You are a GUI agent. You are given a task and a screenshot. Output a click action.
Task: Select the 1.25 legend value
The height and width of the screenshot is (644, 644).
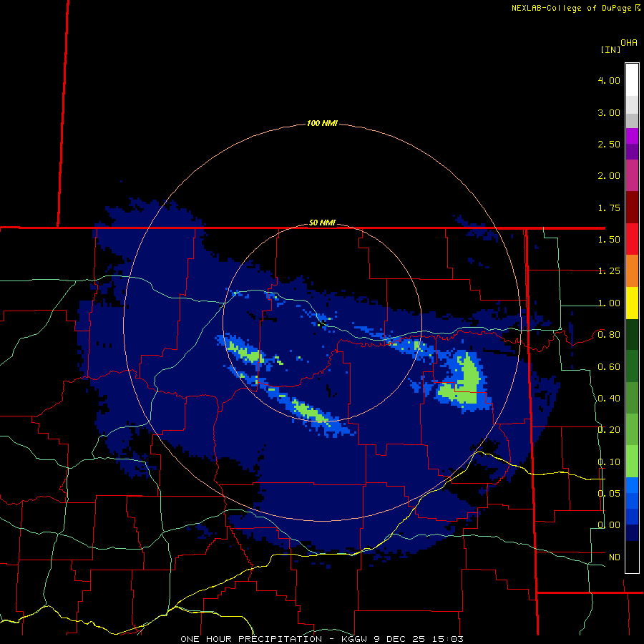(x=609, y=271)
